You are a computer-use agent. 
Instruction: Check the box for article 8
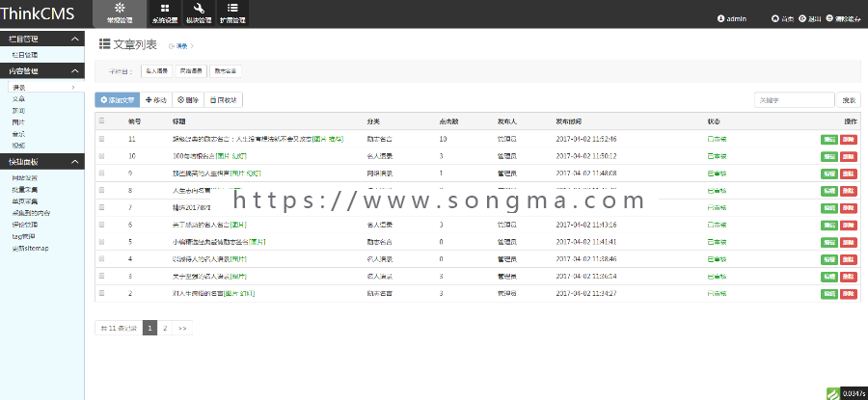[x=102, y=190]
